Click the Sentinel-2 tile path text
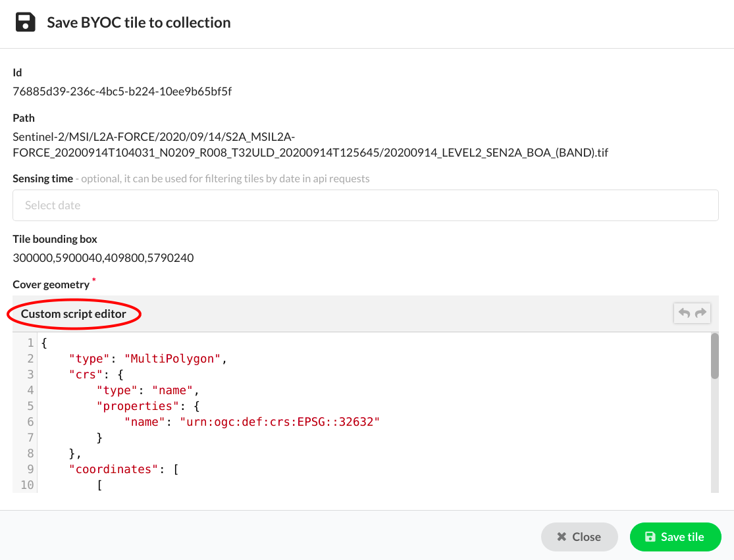 (310, 145)
